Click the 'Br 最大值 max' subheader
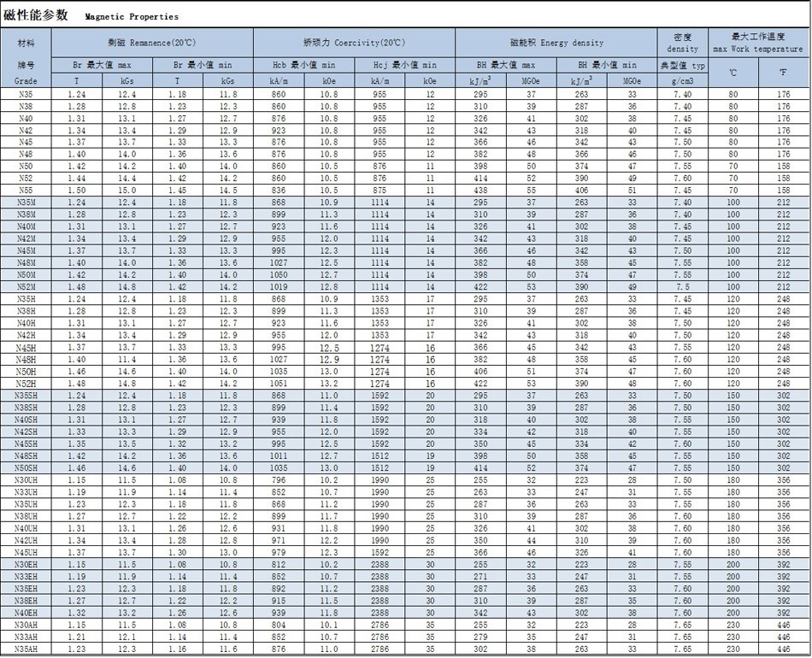812x658 pixels. pyautogui.click(x=102, y=65)
